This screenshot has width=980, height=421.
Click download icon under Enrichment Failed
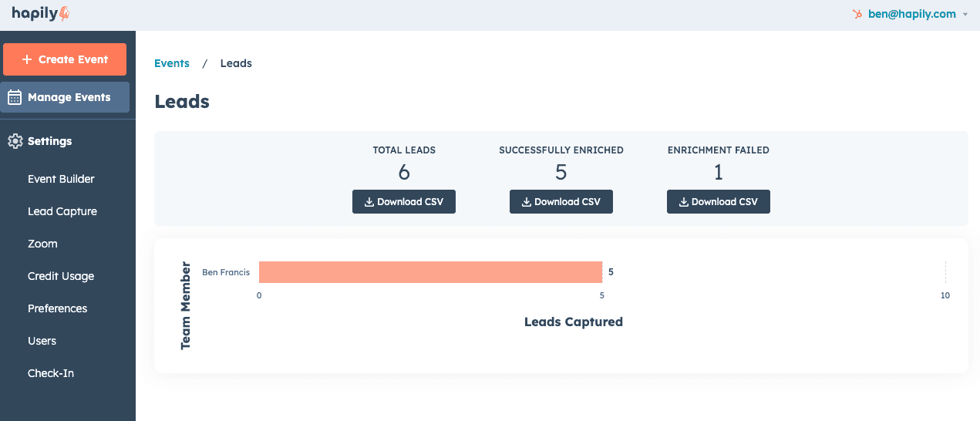(684, 202)
